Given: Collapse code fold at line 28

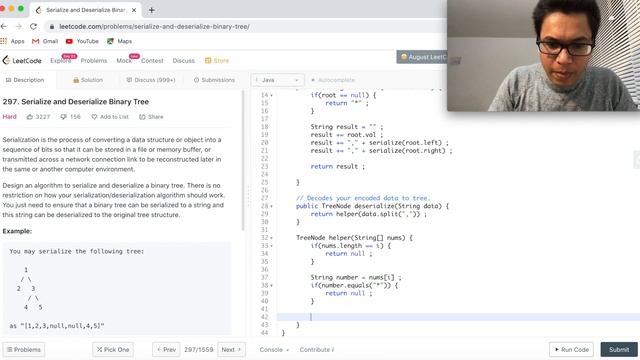Looking at the screenshot, I should 272,206.
